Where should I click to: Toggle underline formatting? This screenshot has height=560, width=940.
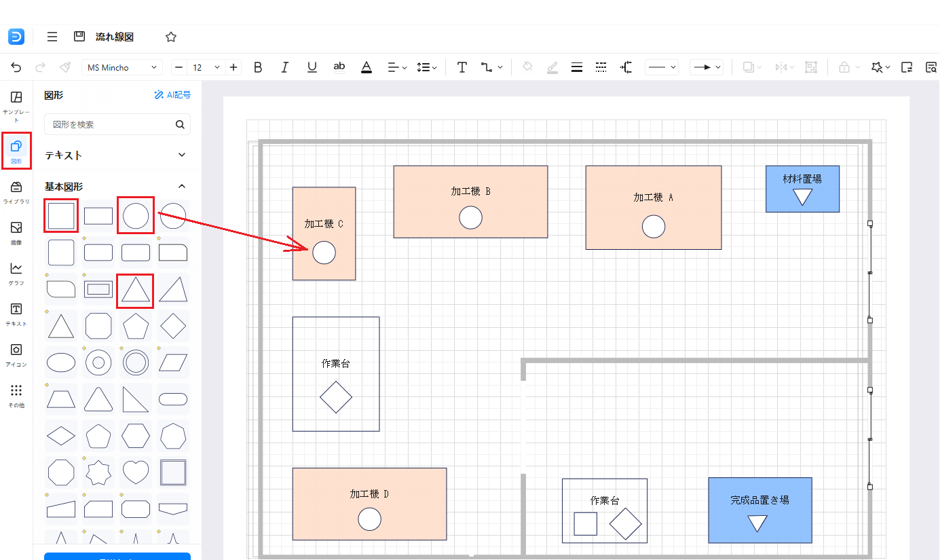click(312, 67)
